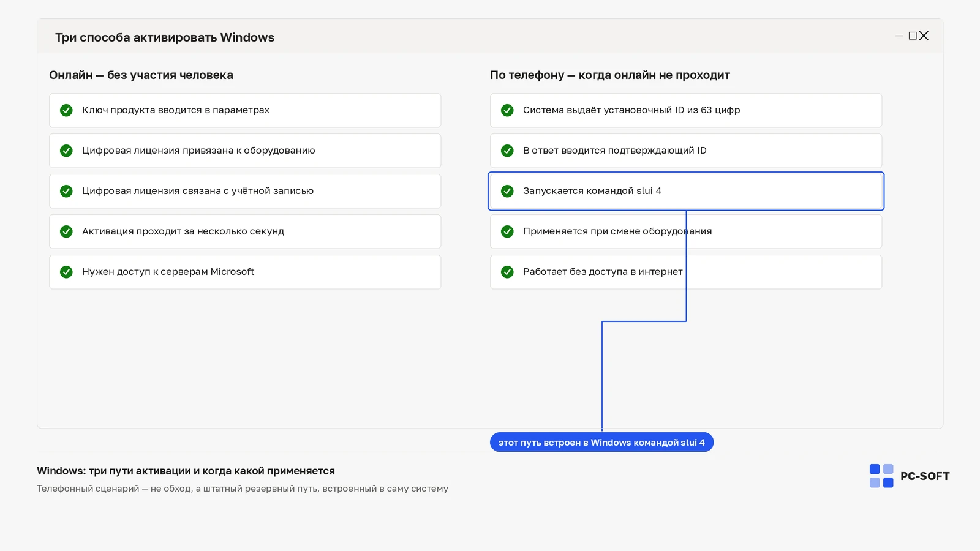The height and width of the screenshot is (551, 980).
Task: Click the heading "Онлайн — без участия человека"
Action: tap(141, 75)
